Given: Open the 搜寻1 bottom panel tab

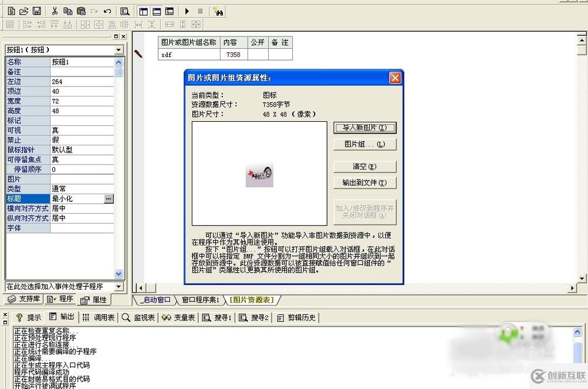Looking at the screenshot, I should coord(217,318).
